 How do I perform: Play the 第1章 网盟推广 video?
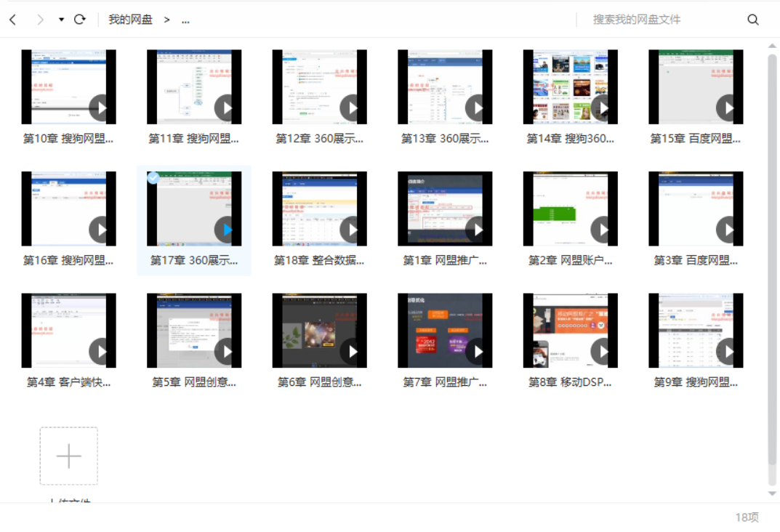477,229
